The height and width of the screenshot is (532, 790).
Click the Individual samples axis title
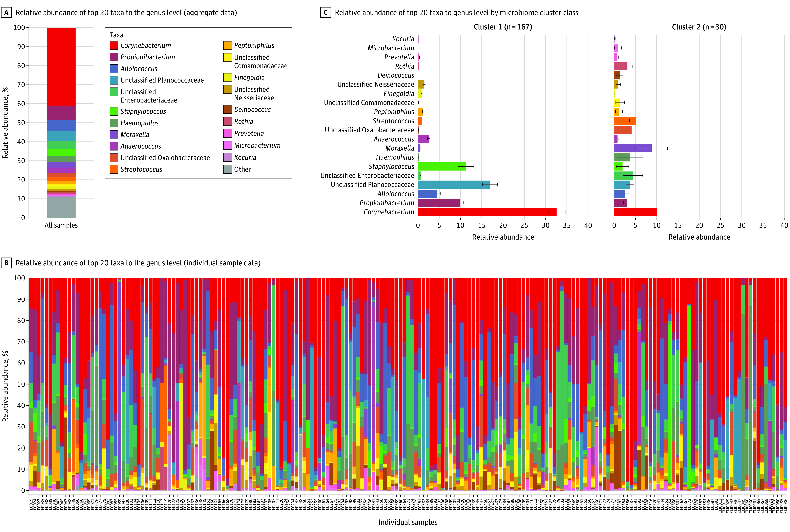click(408, 523)
